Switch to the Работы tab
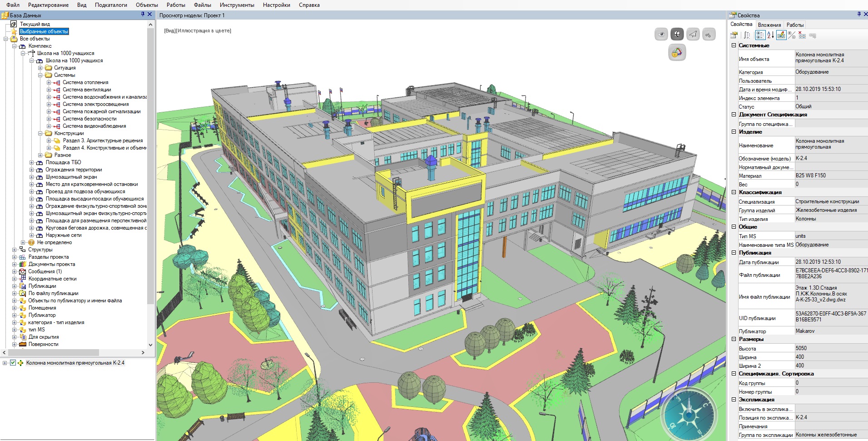The image size is (868, 441). click(795, 25)
